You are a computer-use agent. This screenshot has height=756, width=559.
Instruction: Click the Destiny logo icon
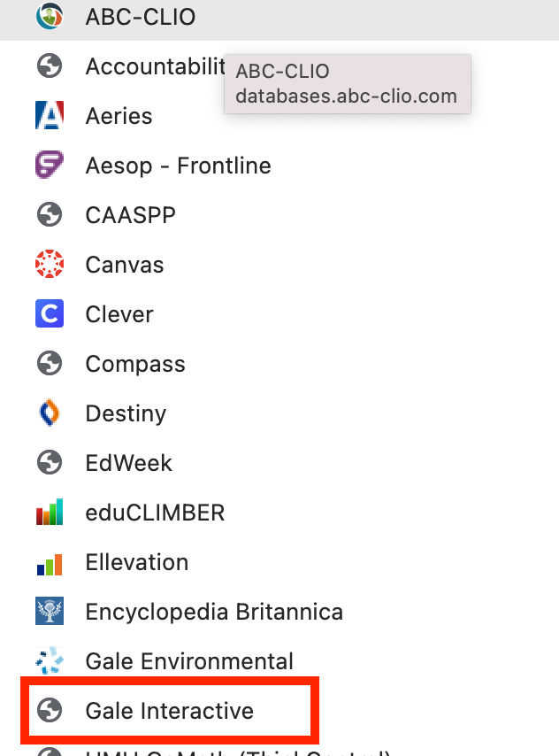tap(50, 413)
